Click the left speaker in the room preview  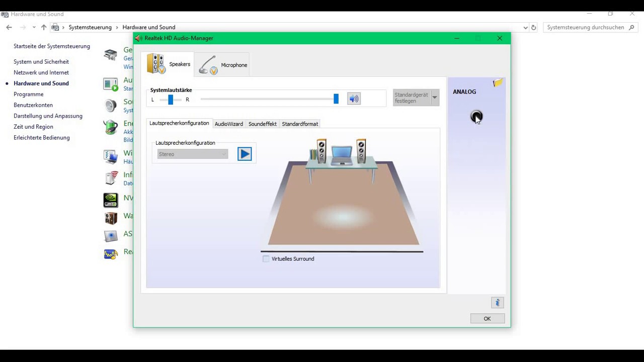321,150
